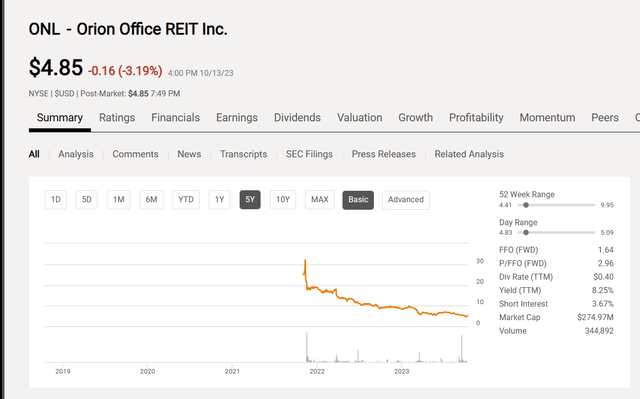
Task: Switch chart range to 10Y
Action: coord(283,200)
